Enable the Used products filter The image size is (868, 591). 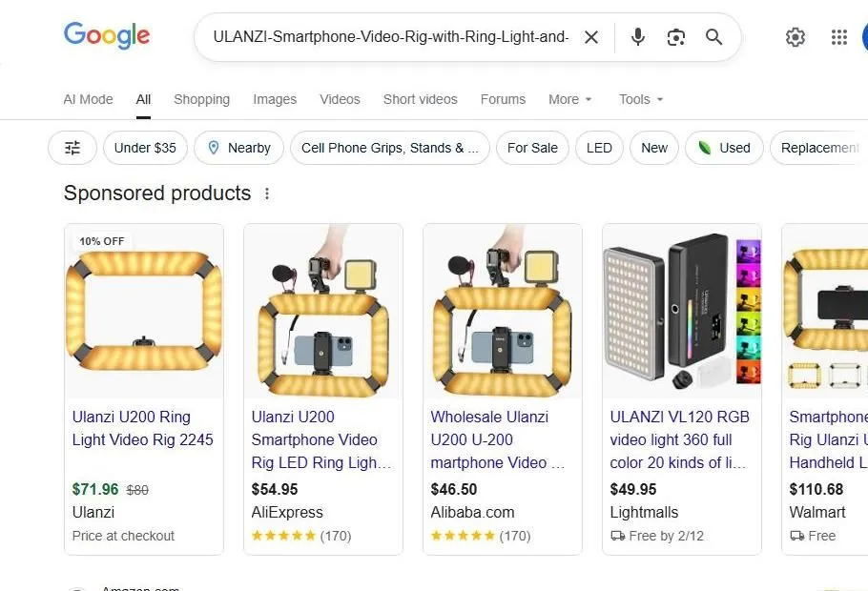tap(723, 148)
